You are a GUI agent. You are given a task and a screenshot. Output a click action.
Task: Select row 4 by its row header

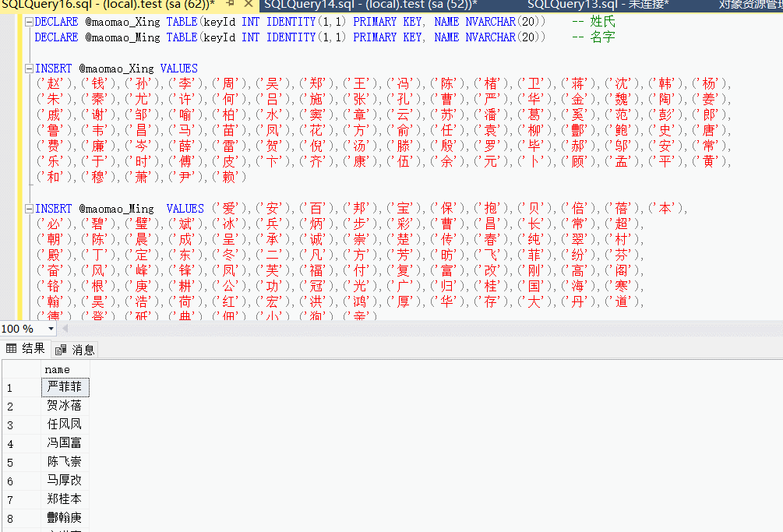[x=22, y=444]
